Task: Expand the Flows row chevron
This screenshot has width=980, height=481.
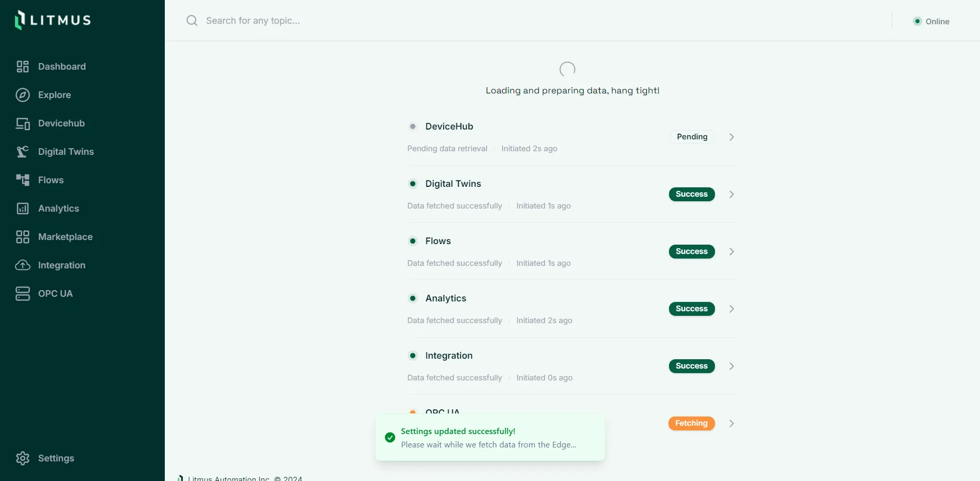Action: click(x=732, y=252)
